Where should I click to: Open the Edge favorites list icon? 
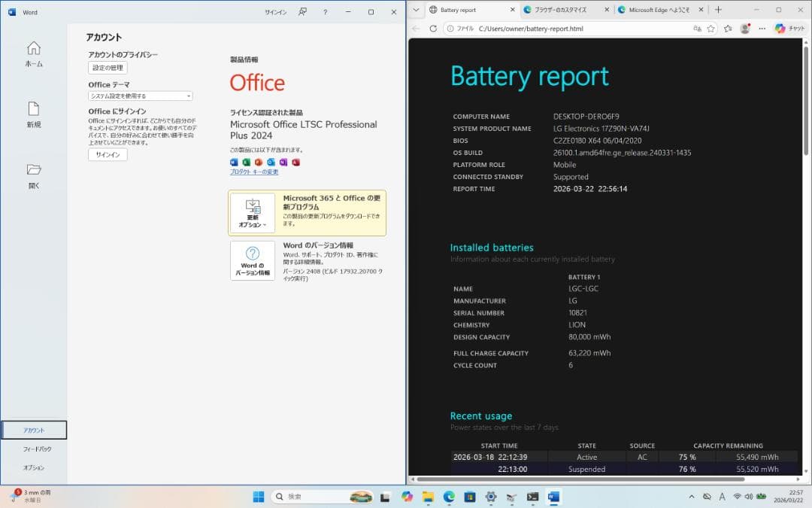coord(728,29)
